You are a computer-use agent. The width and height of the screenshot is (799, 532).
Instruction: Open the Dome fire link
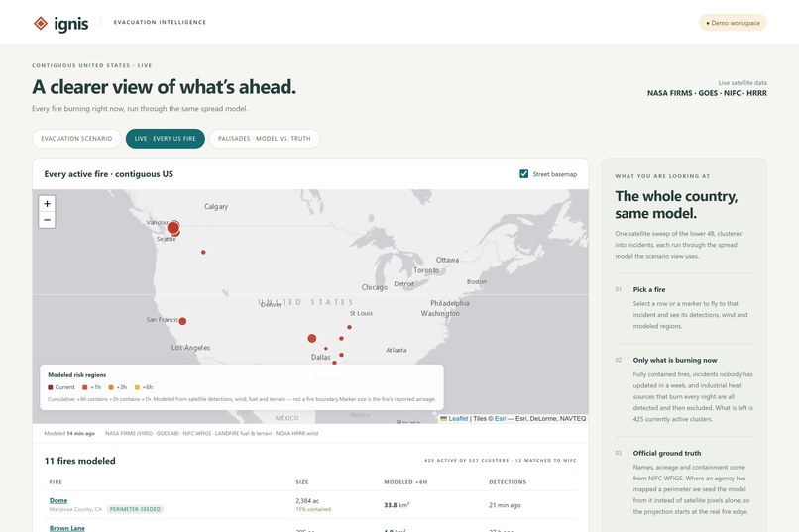pyautogui.click(x=58, y=500)
